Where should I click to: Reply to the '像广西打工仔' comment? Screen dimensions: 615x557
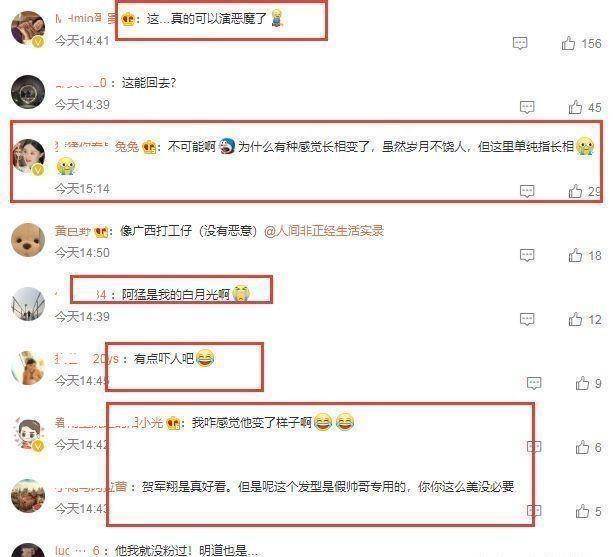(527, 255)
